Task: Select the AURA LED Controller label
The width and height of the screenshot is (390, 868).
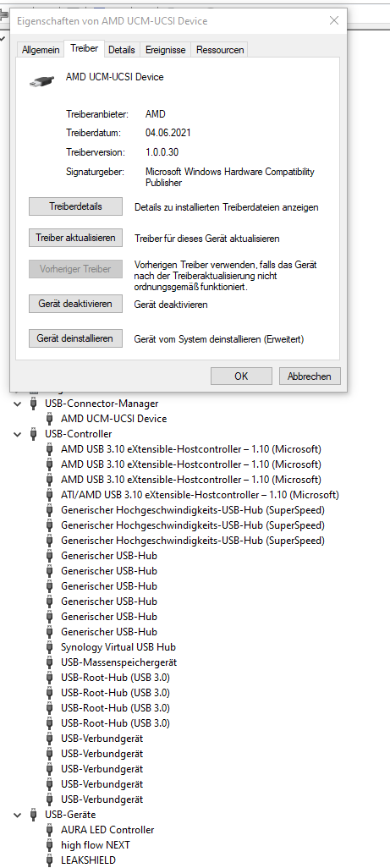Action: click(107, 830)
